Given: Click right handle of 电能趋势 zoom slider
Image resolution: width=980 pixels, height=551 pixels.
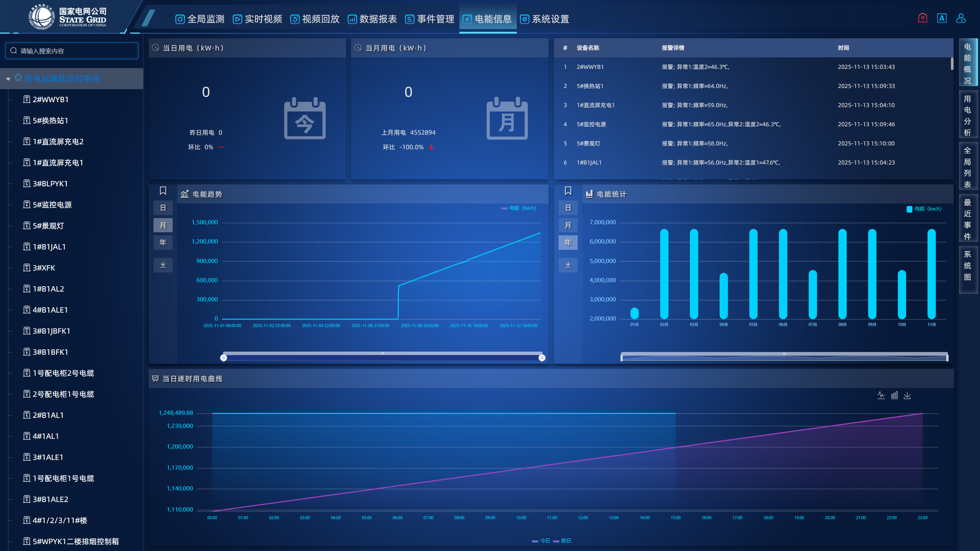Looking at the screenshot, I should pos(542,358).
